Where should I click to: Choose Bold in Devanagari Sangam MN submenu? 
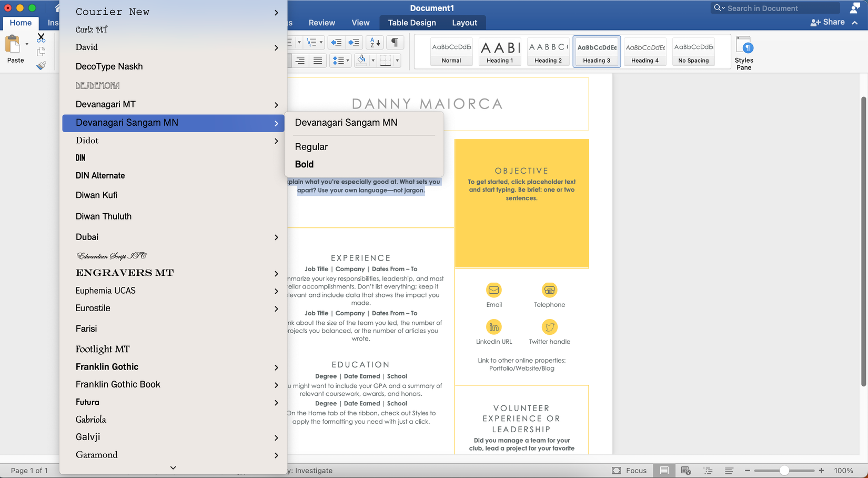tap(304, 164)
